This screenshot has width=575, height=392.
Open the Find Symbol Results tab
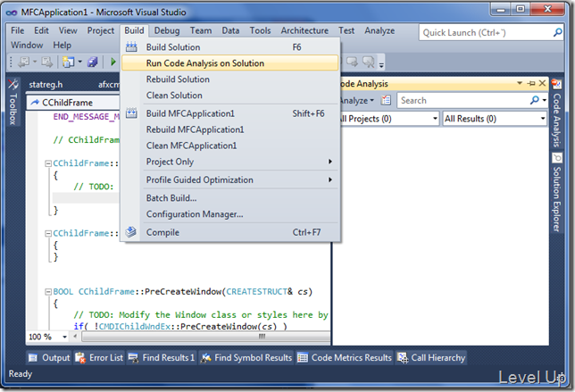246,357
